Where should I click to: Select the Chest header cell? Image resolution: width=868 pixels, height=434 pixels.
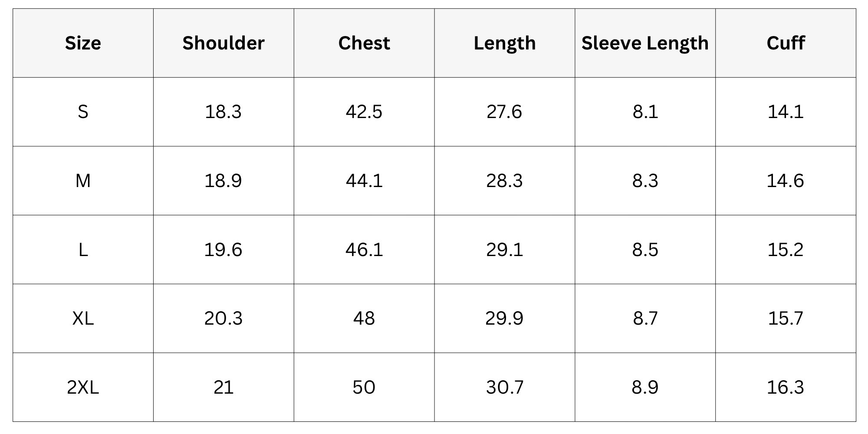[364, 43]
